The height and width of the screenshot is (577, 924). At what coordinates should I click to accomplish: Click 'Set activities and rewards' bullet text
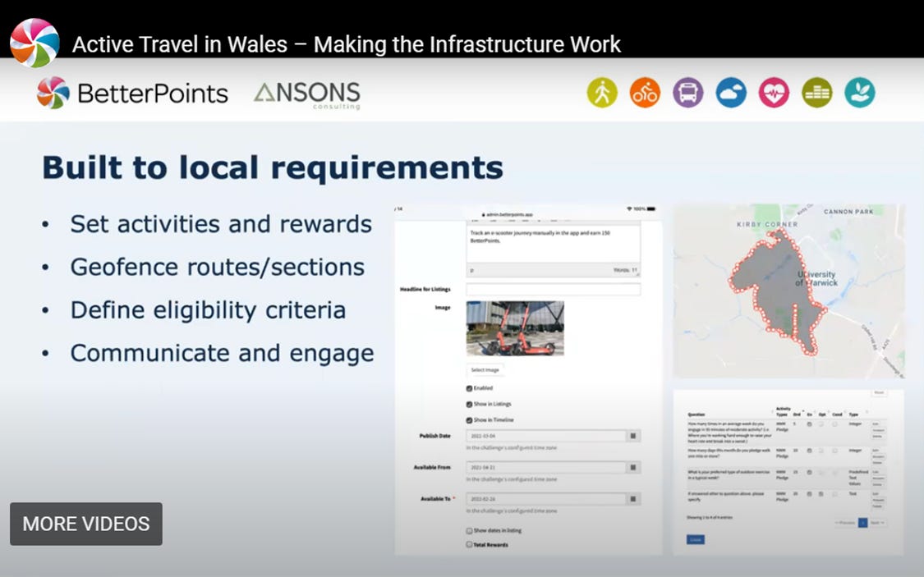221,224
